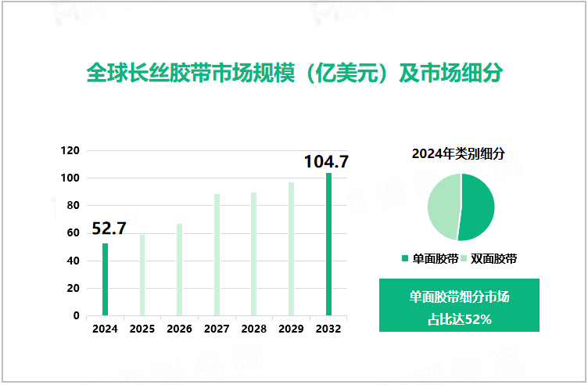Select the 2029 bar

pyautogui.click(x=291, y=249)
